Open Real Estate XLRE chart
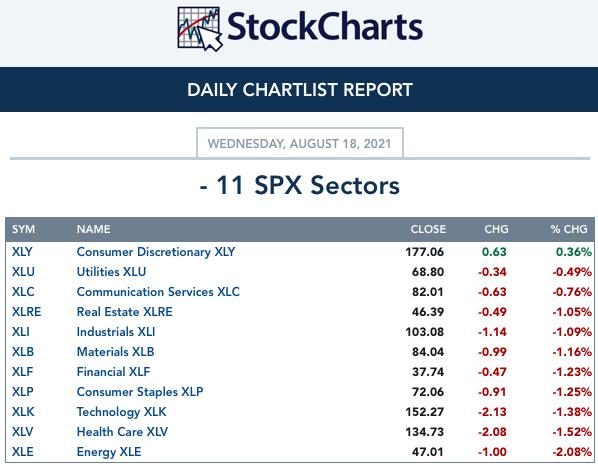 tap(125, 312)
